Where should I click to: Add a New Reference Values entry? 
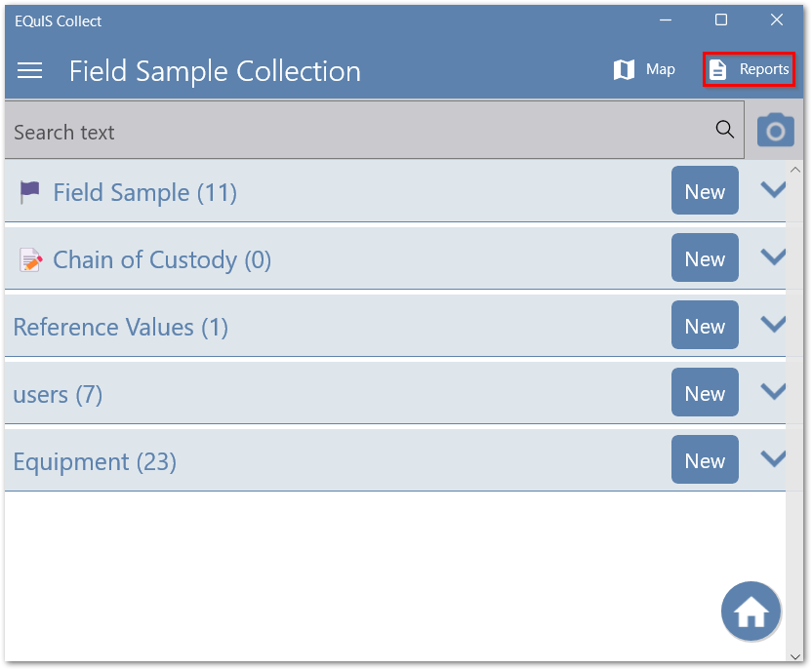coord(705,326)
